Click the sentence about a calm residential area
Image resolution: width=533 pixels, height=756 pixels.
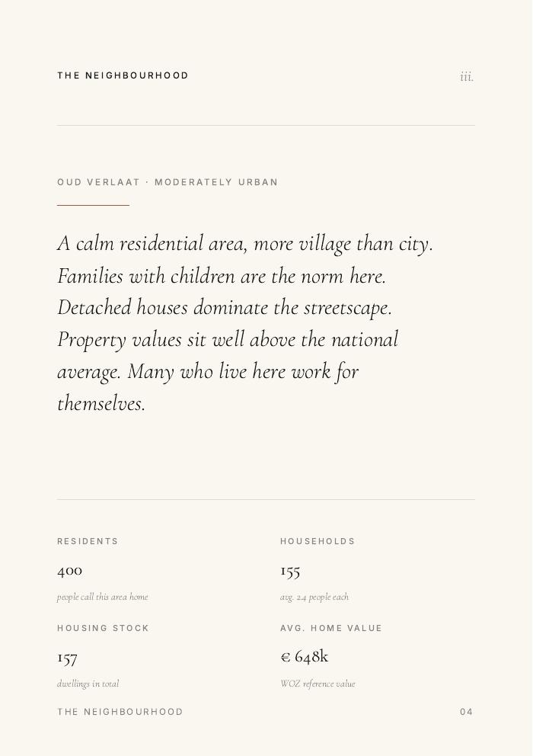click(244, 244)
